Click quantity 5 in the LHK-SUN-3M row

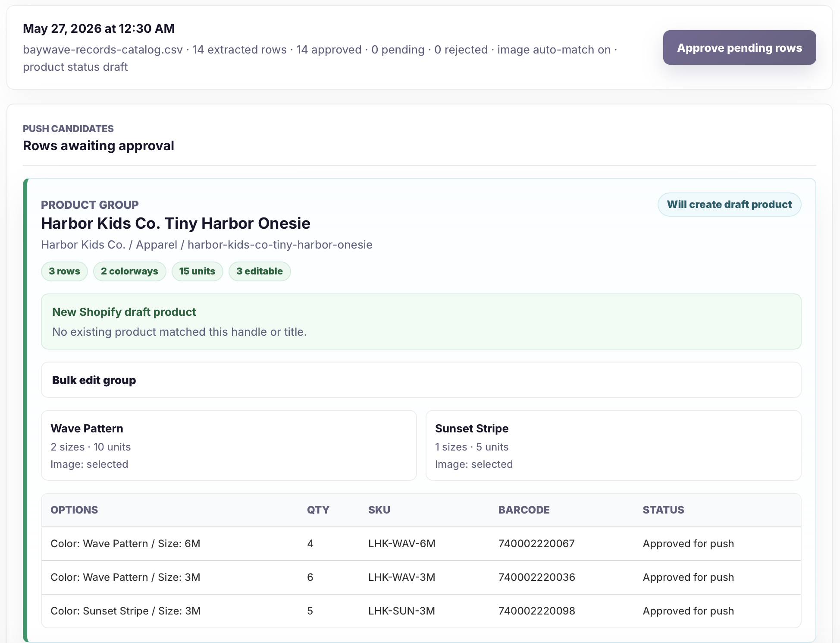click(310, 611)
